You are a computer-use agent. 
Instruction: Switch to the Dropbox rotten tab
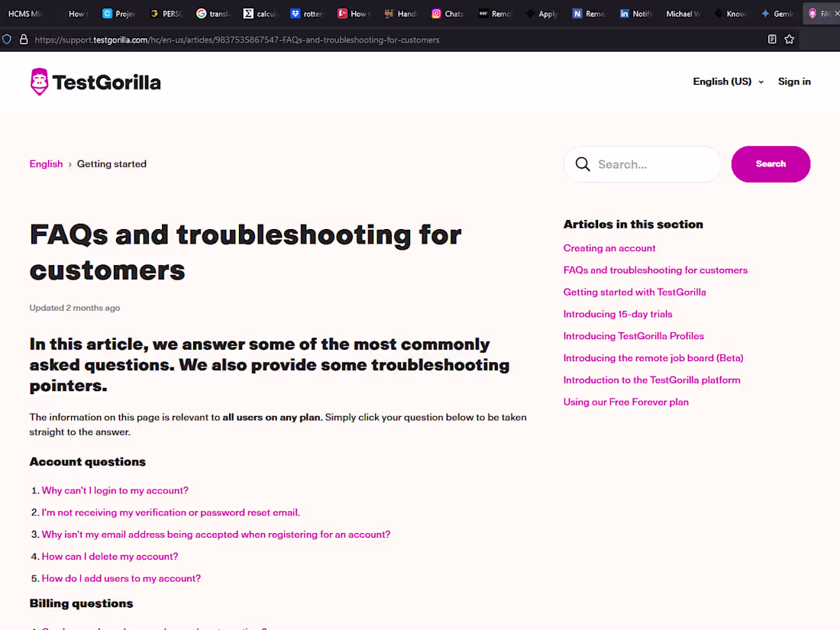click(306, 14)
